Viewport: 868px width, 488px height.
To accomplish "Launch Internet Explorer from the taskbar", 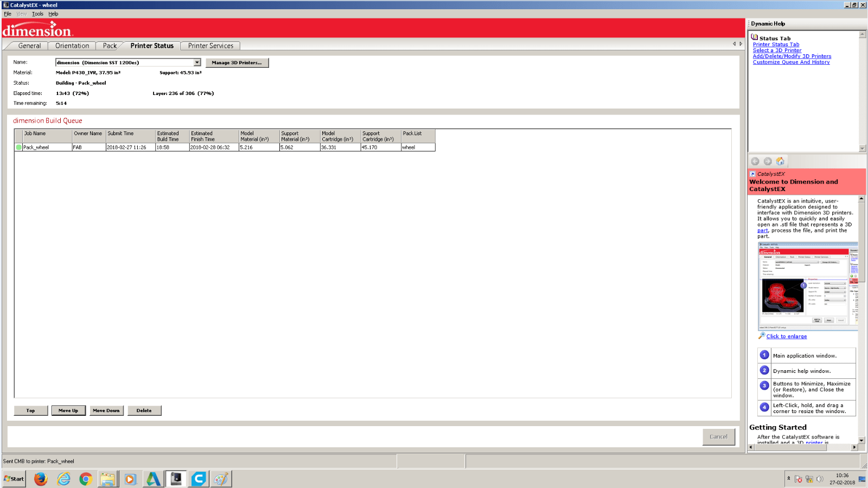I will click(x=63, y=479).
